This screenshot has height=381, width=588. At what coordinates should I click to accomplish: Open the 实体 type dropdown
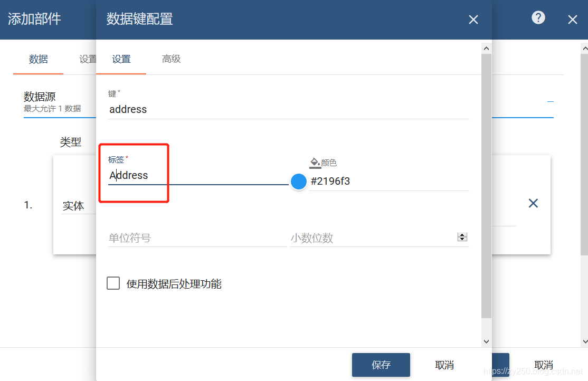click(78, 206)
